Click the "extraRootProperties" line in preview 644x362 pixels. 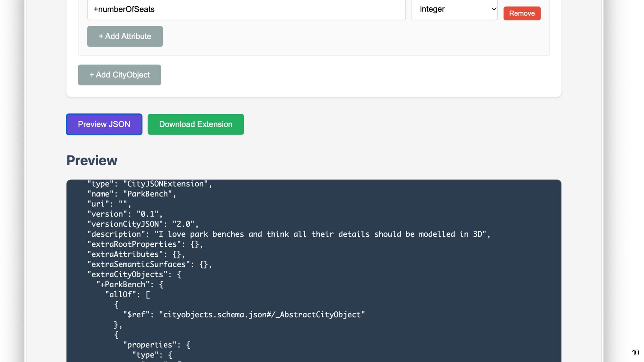point(145,244)
